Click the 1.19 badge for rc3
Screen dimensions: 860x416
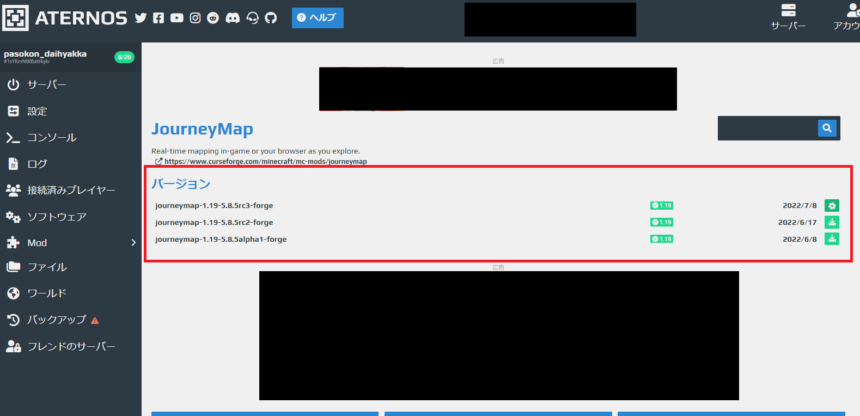pos(661,206)
